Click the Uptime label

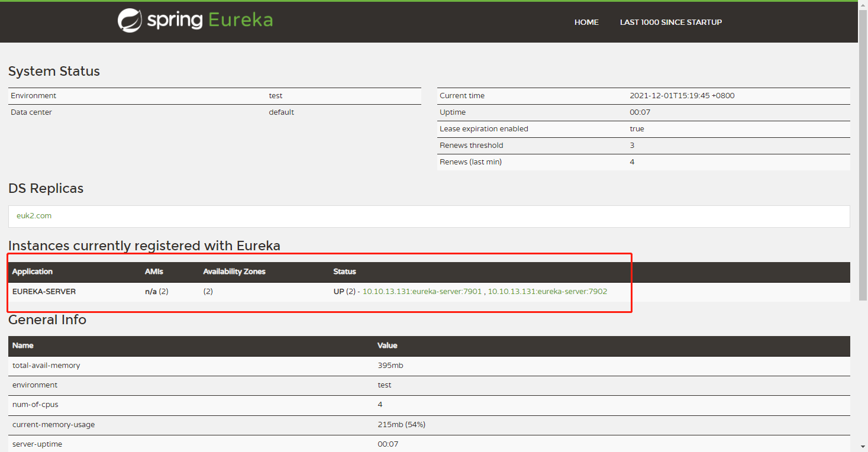coord(453,112)
